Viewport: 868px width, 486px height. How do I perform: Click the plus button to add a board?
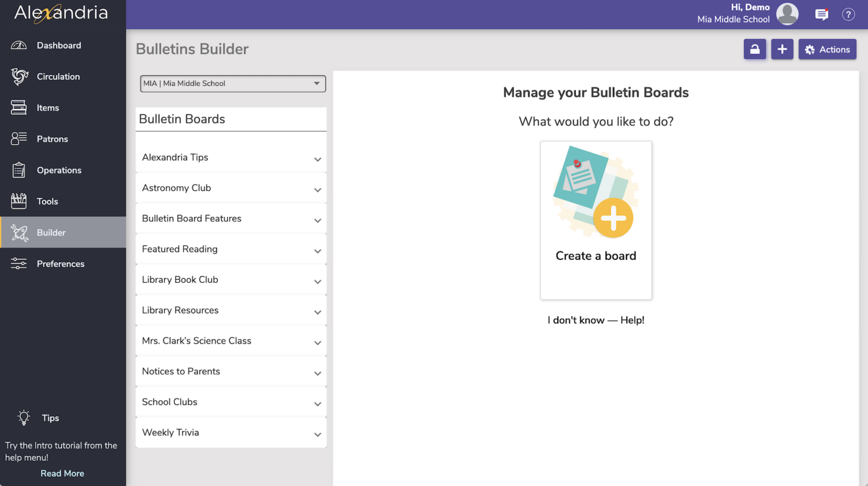[x=782, y=49]
